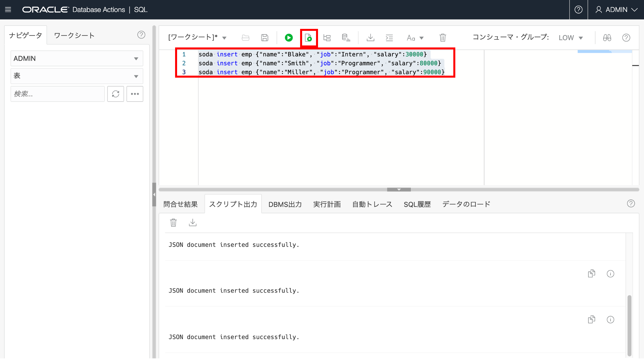Click the Autotrace toolbar icon
Screen dimensions: 644x359
point(346,38)
